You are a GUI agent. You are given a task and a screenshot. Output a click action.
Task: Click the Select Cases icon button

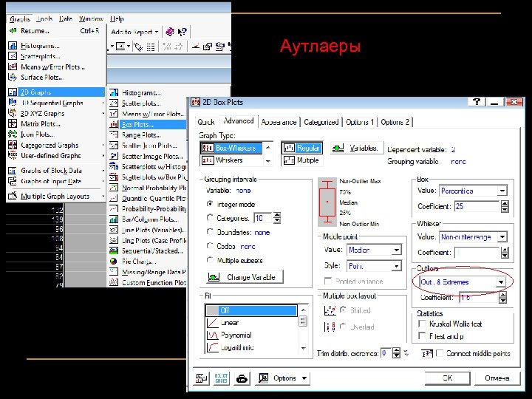[221, 378]
